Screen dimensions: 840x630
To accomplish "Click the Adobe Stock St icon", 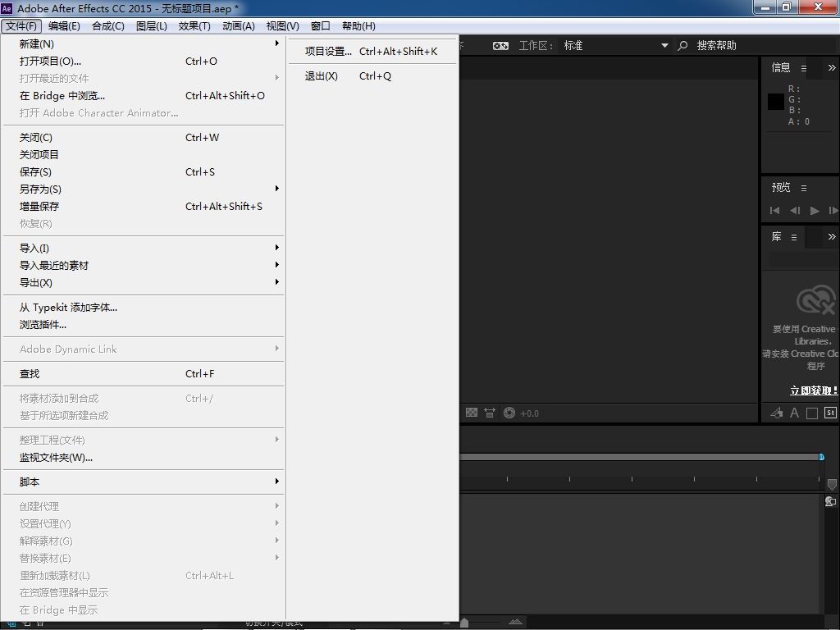I will [x=830, y=413].
